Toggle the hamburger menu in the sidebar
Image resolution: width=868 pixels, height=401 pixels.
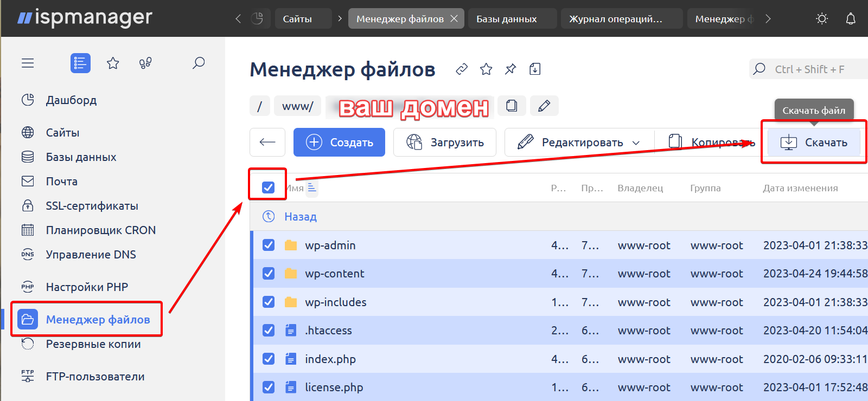[x=28, y=63]
